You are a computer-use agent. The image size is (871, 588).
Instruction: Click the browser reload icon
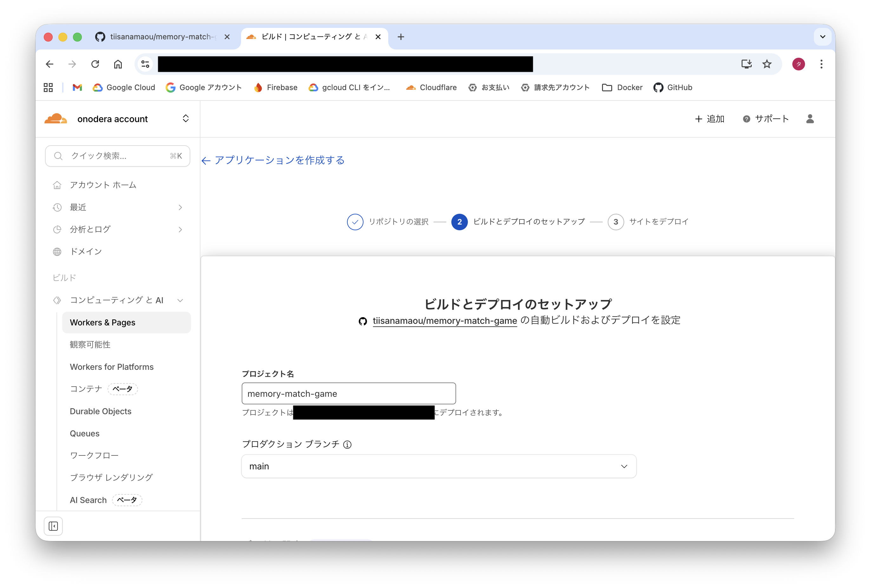tap(95, 64)
